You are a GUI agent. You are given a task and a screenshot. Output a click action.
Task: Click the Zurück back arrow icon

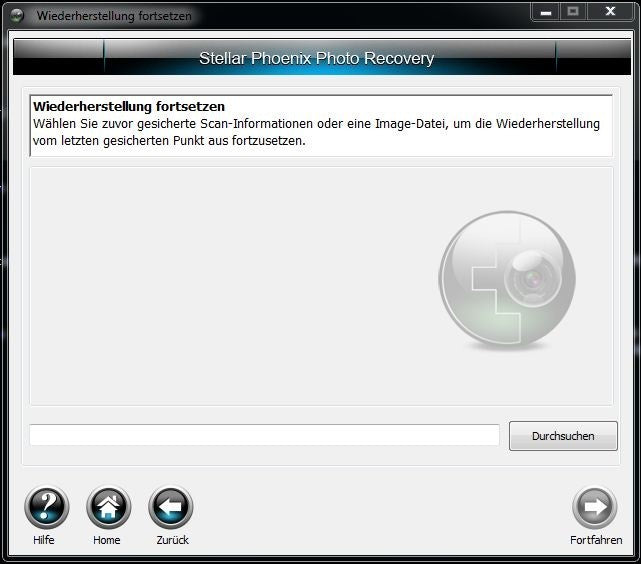pos(170,507)
